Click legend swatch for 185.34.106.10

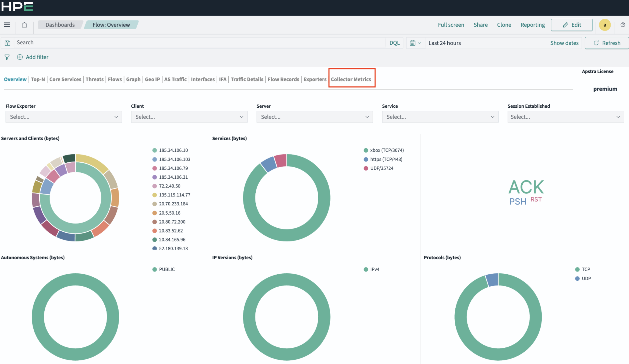pyautogui.click(x=155, y=150)
